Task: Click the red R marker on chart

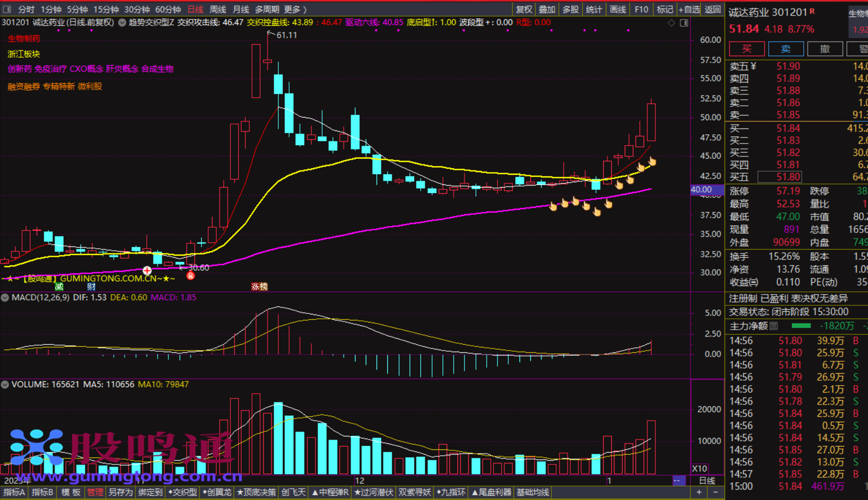Action: pyautogui.click(x=190, y=276)
